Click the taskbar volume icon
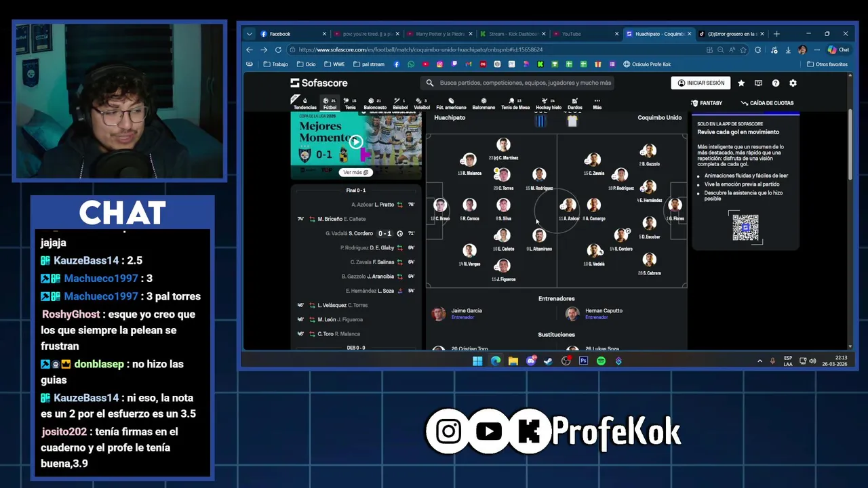The height and width of the screenshot is (488, 868). [812, 361]
